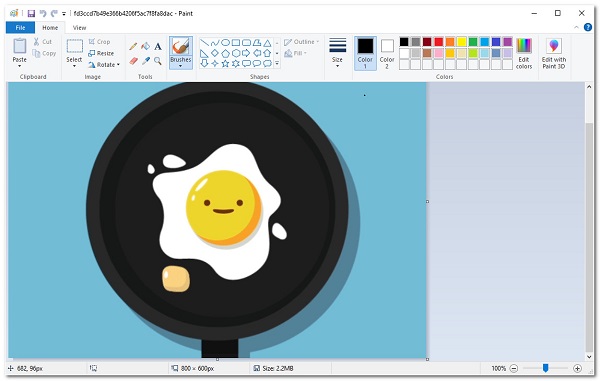The height and width of the screenshot is (381, 600).
Task: Select the Eraser tool
Action: (133, 61)
